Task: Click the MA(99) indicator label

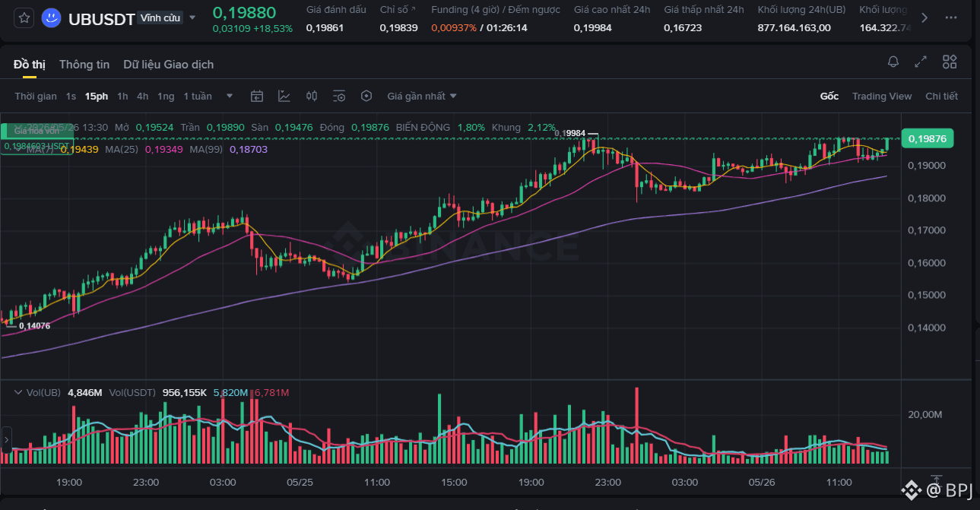Action: click(206, 150)
